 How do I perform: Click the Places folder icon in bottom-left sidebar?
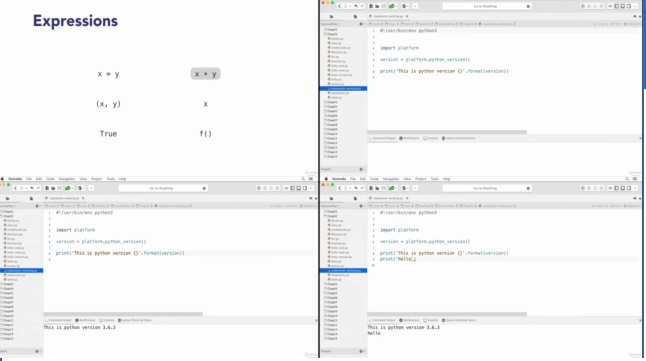pyautogui.click(x=7, y=199)
